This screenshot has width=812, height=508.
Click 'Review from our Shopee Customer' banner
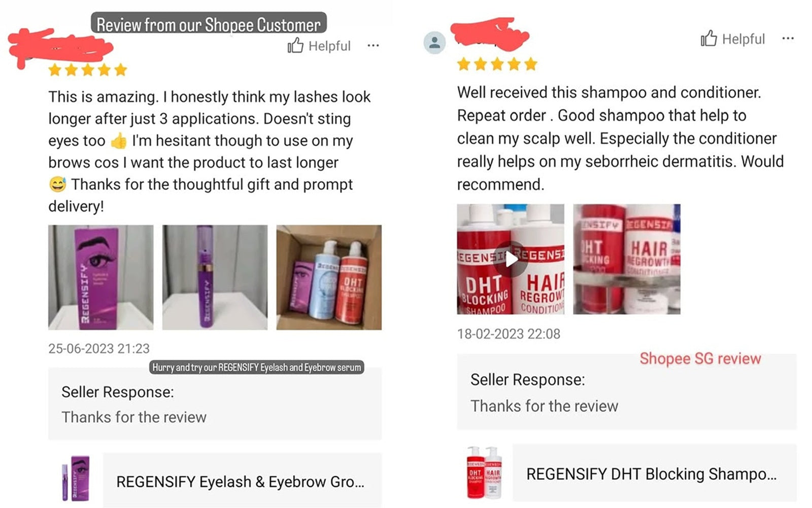pyautogui.click(x=209, y=24)
